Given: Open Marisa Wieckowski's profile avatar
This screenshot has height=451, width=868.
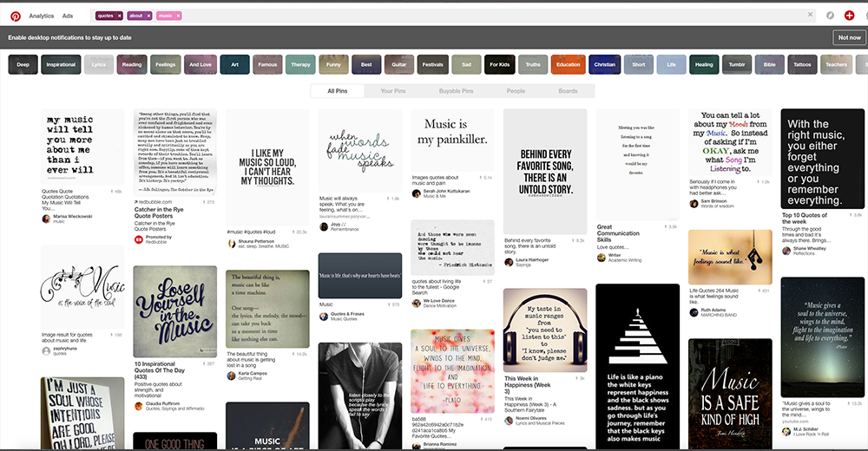Looking at the screenshot, I should tap(46, 219).
